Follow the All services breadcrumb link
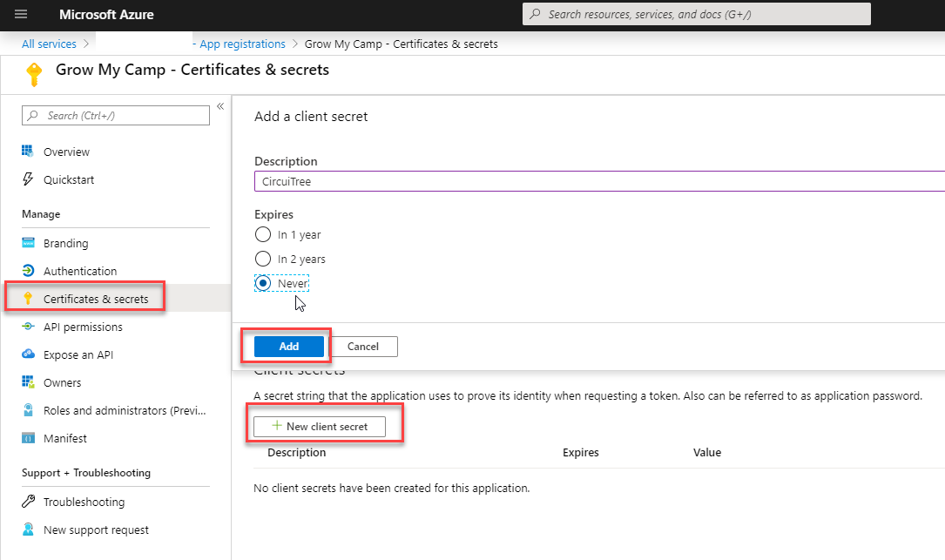Viewport: 945px width, 560px height. click(x=49, y=44)
